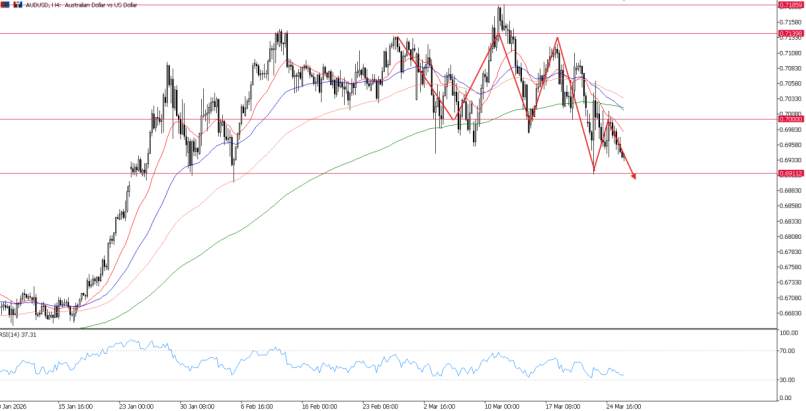This screenshot has width=806, height=411.
Task: Click the topmost red price level tag
Action: click(x=792, y=5)
